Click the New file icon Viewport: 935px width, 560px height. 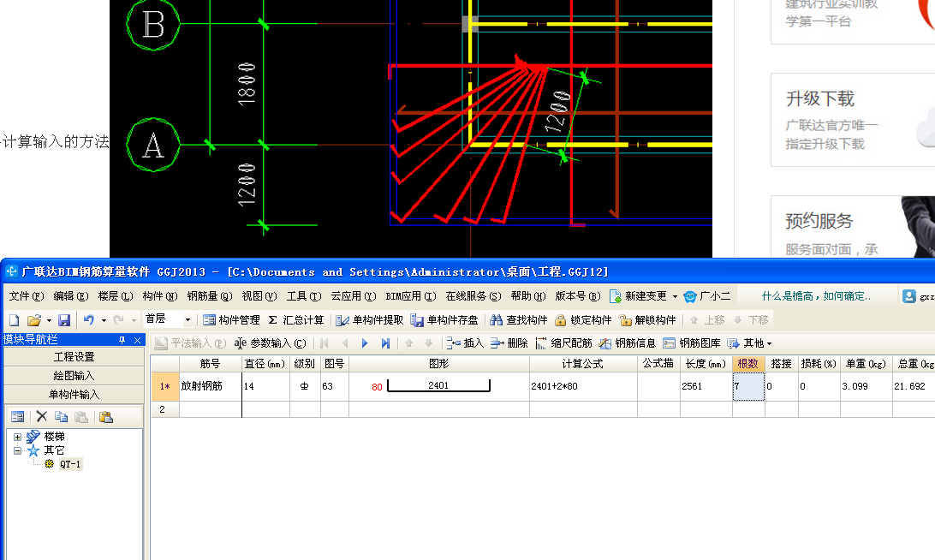15,320
